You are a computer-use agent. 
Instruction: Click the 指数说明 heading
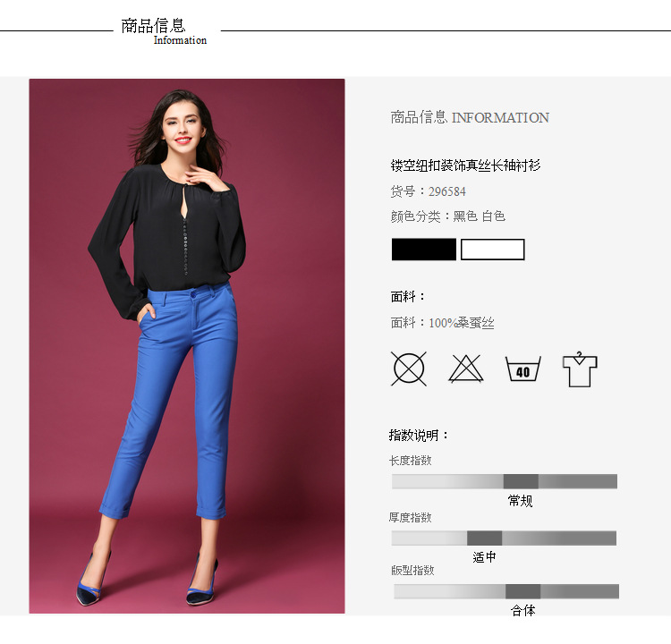[419, 436]
